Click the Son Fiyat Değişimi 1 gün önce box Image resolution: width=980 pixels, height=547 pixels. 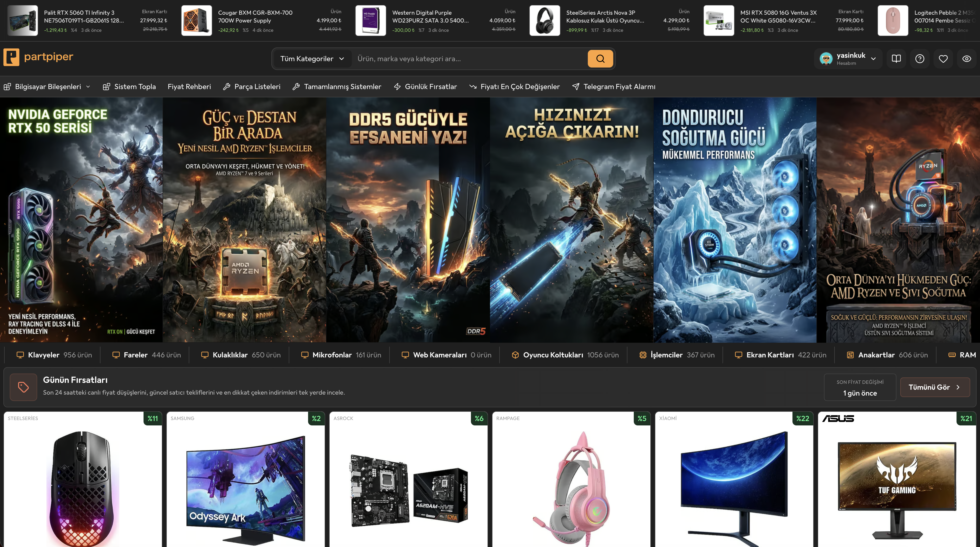(860, 387)
